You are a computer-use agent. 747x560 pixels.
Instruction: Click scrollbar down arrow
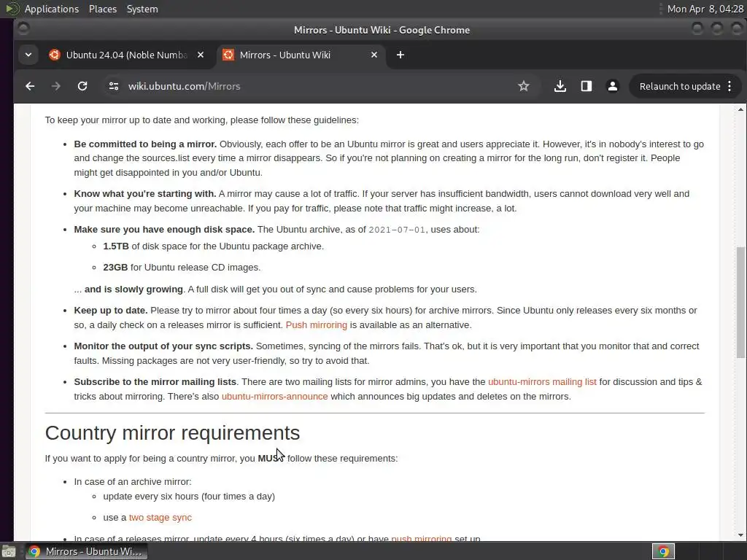click(740, 535)
